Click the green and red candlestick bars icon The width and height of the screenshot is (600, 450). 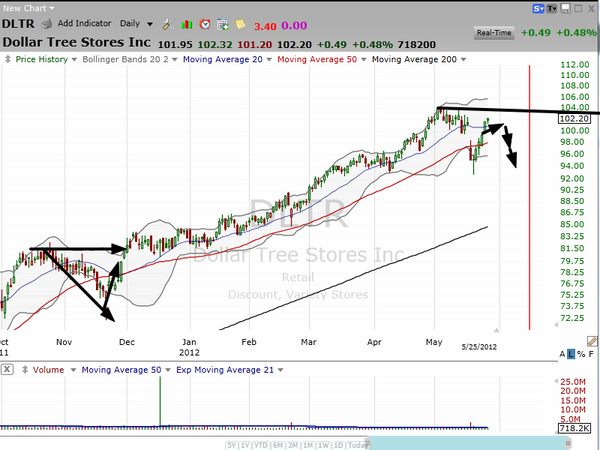point(187,24)
